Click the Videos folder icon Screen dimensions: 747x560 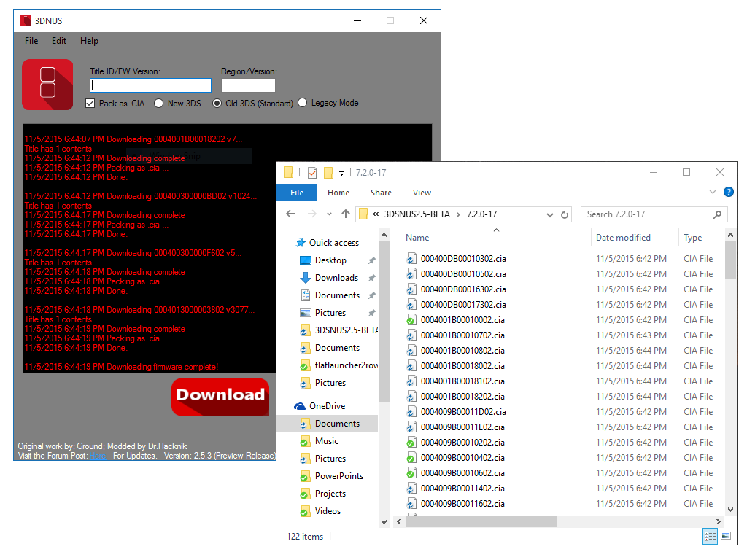pyautogui.click(x=305, y=511)
